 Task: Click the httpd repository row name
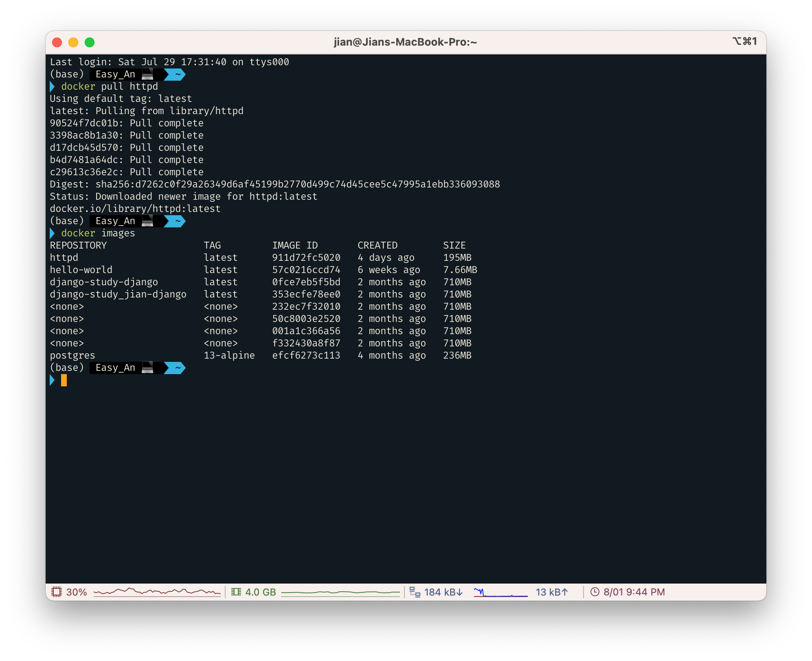coord(64,258)
